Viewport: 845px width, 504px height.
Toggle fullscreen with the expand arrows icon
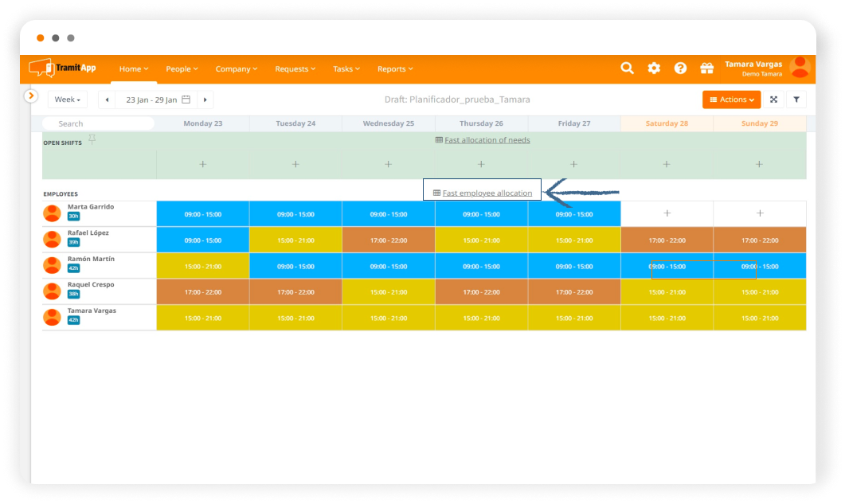click(773, 100)
